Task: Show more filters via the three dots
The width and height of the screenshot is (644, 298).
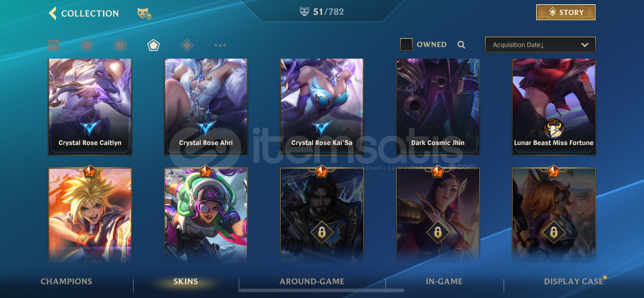Action: 220,45
